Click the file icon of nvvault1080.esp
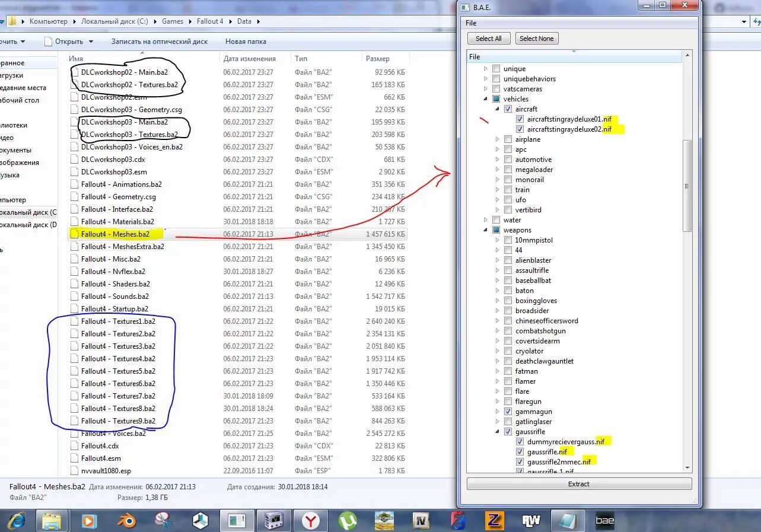The width and height of the screenshot is (761, 532). coord(74,471)
